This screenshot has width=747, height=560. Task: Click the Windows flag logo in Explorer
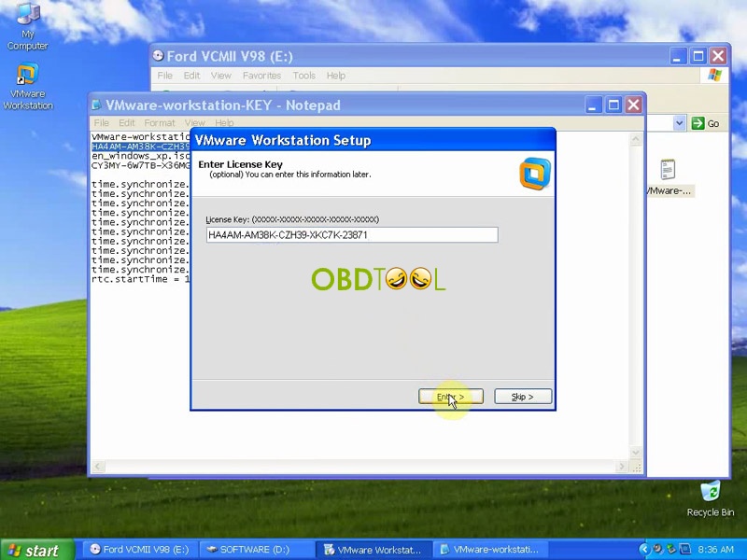714,76
